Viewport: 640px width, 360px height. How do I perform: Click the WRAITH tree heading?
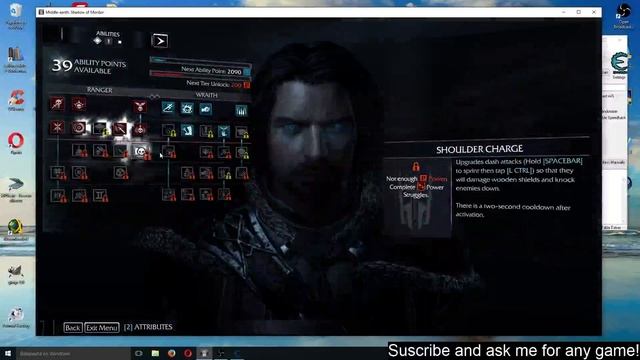point(206,95)
